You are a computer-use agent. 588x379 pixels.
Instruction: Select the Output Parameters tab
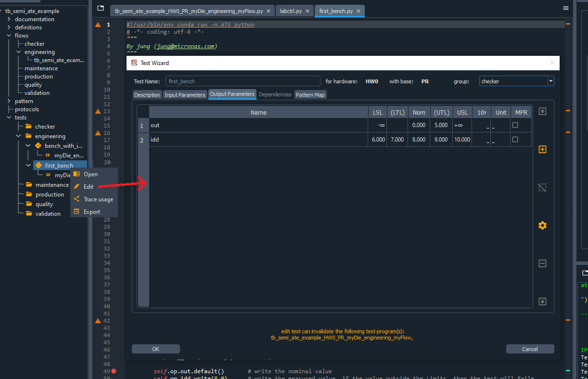[x=232, y=94]
